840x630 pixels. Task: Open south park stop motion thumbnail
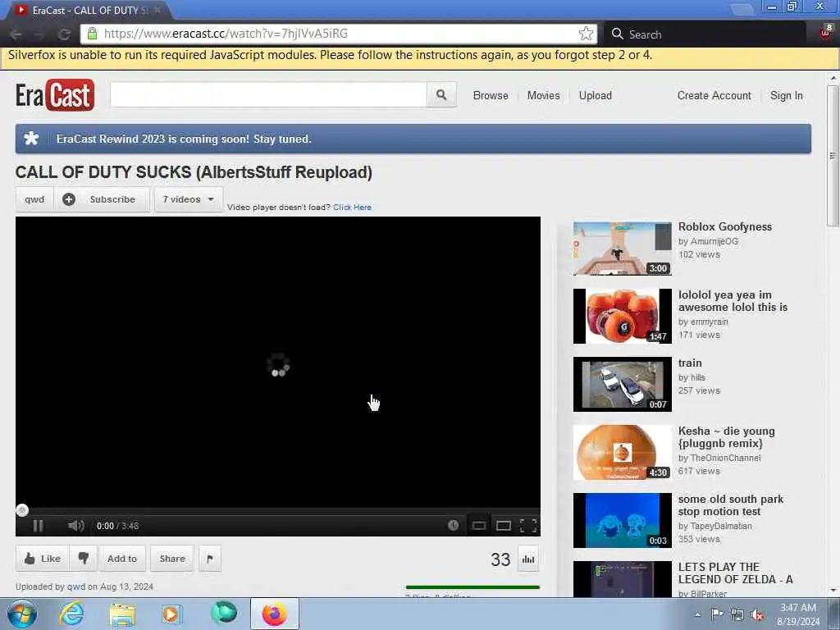(x=623, y=520)
